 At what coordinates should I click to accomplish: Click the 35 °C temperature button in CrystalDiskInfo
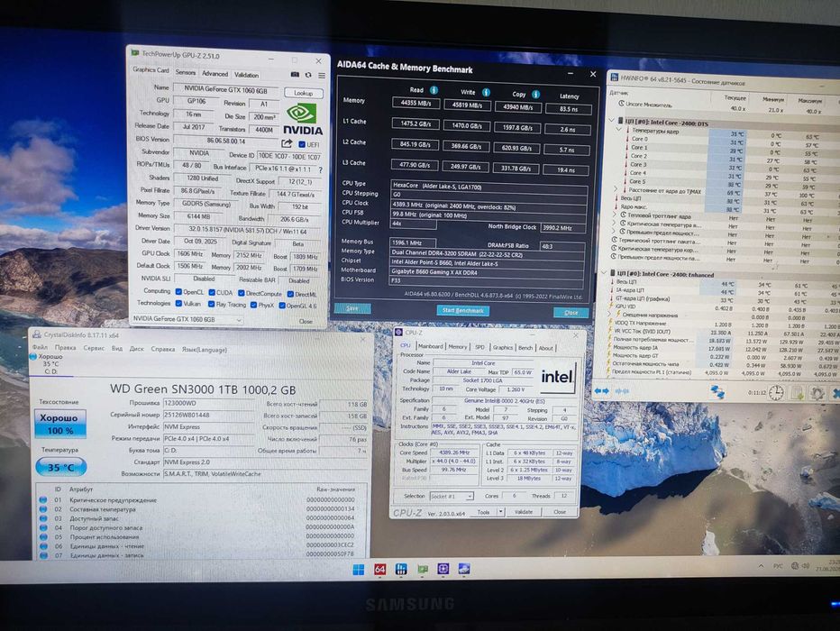coord(61,467)
